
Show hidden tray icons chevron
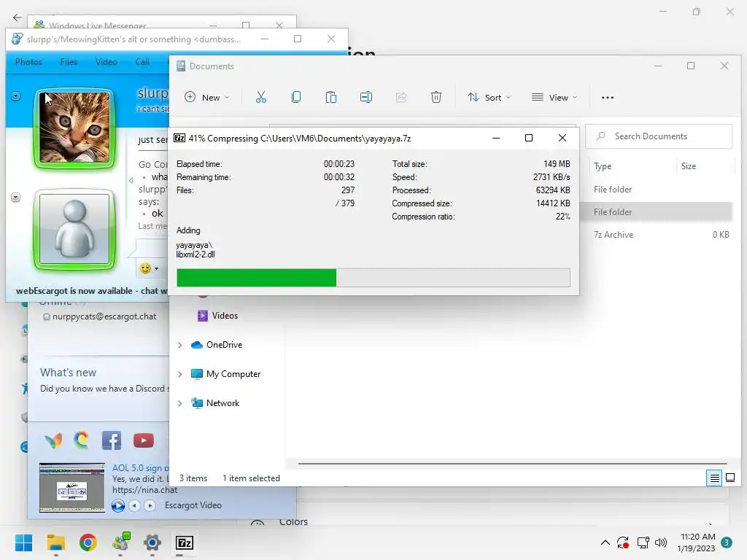pos(605,542)
